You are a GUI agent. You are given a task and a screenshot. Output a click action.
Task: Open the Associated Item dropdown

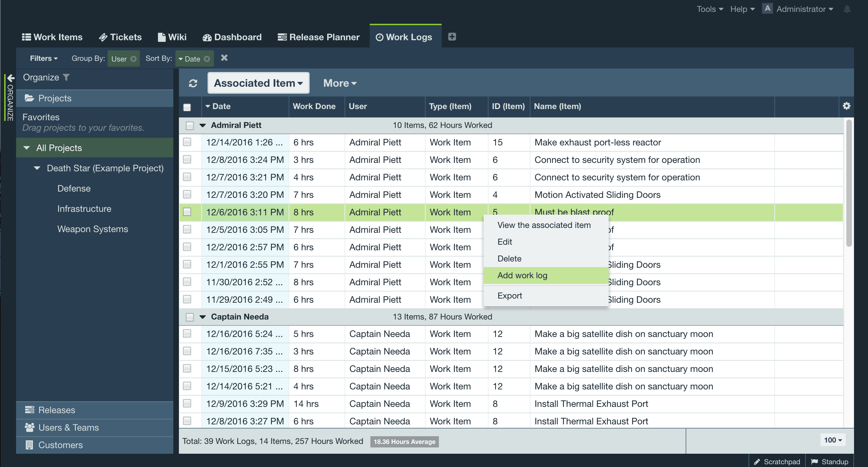click(258, 83)
